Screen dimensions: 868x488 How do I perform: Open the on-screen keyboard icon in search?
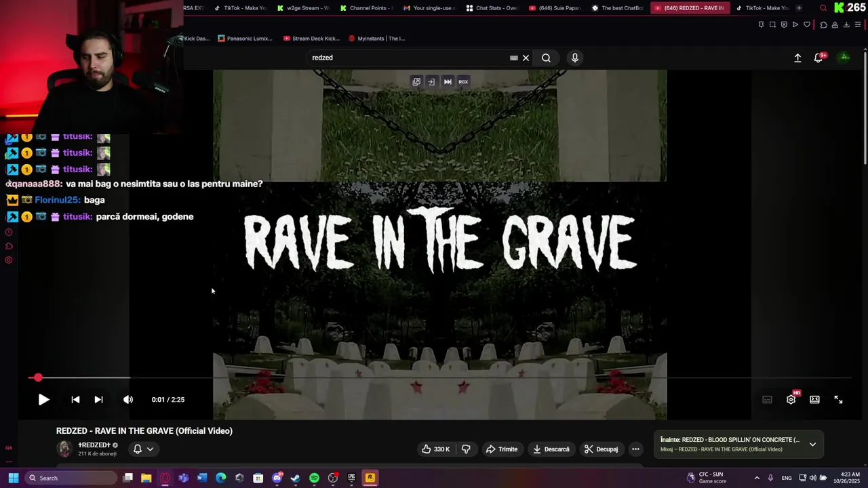pos(513,58)
